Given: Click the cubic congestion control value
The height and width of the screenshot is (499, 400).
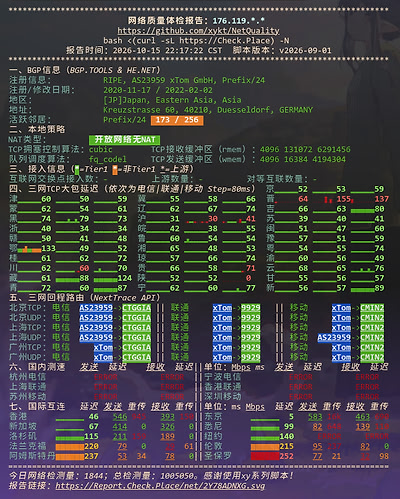Looking at the screenshot, I should 101,149.
